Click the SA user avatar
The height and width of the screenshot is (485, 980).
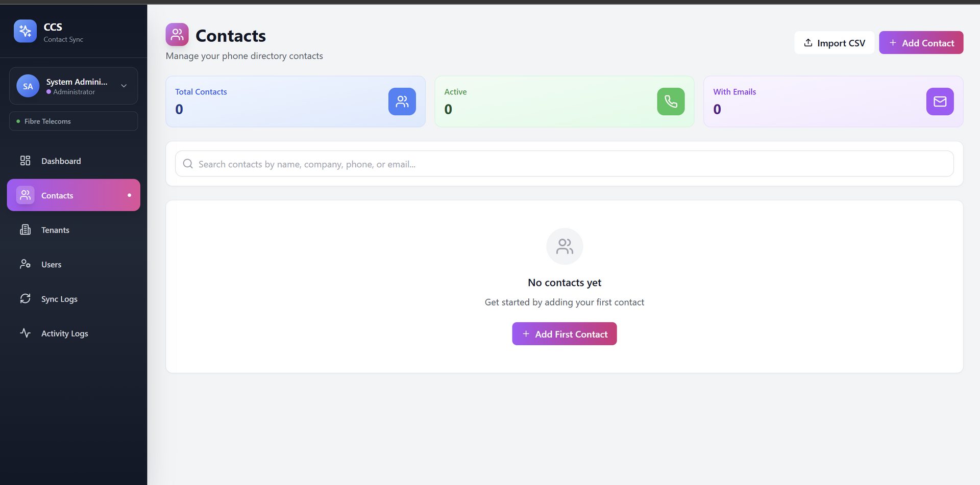(x=28, y=86)
